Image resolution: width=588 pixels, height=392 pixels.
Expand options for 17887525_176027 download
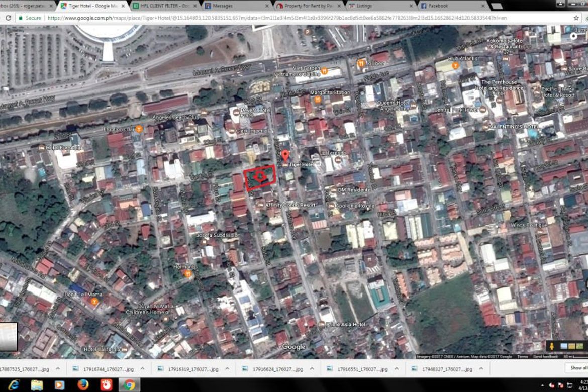pyautogui.click(x=58, y=369)
